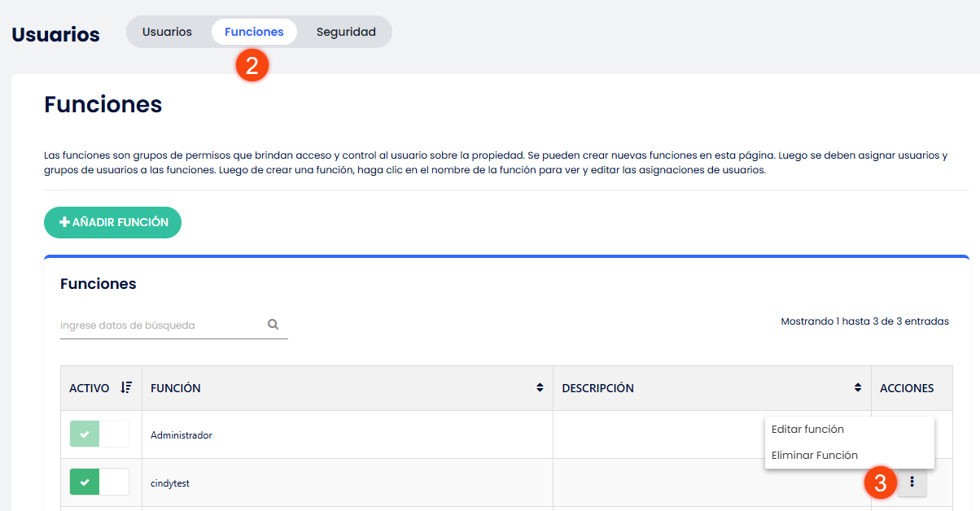980x511 pixels.
Task: Click the Añadir Función button
Action: pyautogui.click(x=112, y=222)
